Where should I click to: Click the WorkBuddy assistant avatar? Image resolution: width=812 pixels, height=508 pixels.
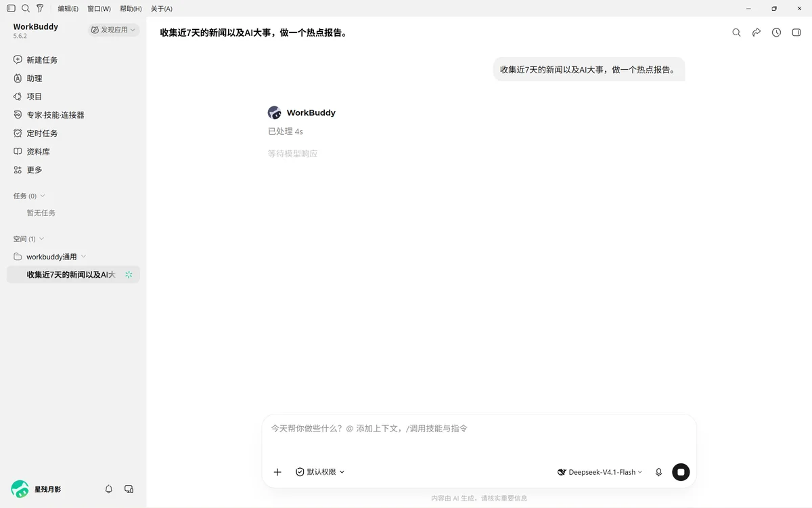coord(274,112)
